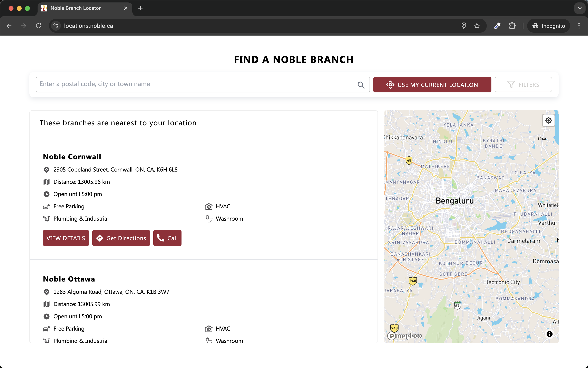Expand the tab search dropdown arrow
Image resolution: width=588 pixels, height=368 pixels.
click(580, 8)
